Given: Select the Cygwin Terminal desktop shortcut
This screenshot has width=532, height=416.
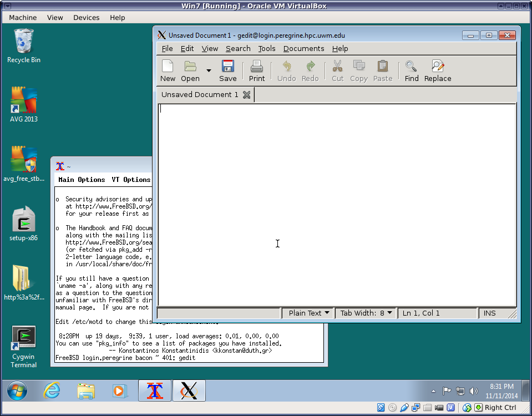Looking at the screenshot, I should (x=24, y=347).
